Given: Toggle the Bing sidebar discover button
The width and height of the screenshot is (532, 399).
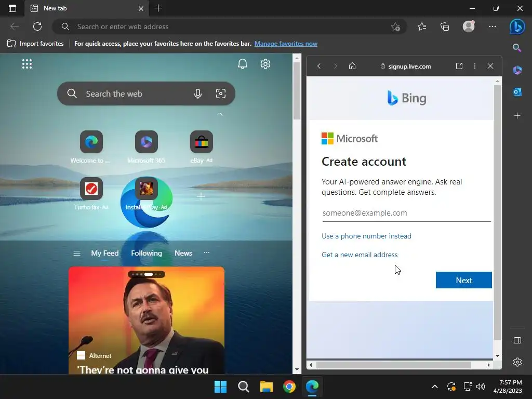Looking at the screenshot, I should pos(517,26).
